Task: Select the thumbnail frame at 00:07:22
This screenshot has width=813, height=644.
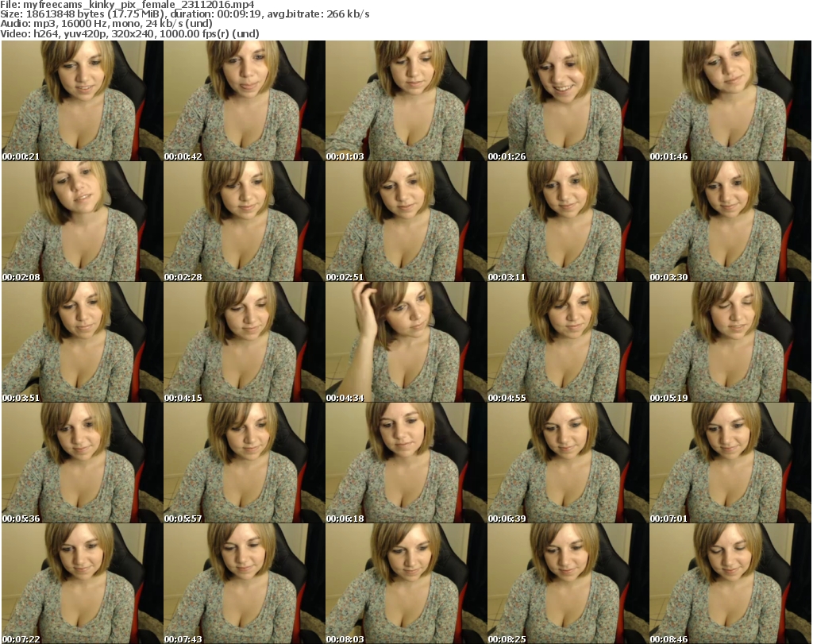Action: tap(83, 584)
